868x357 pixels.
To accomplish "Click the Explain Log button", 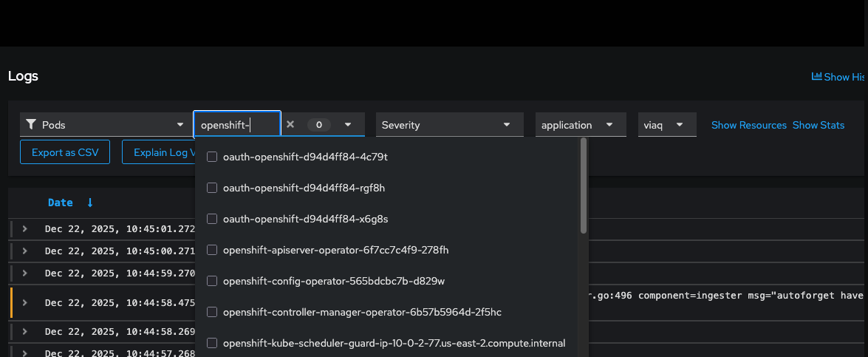I will (x=158, y=152).
